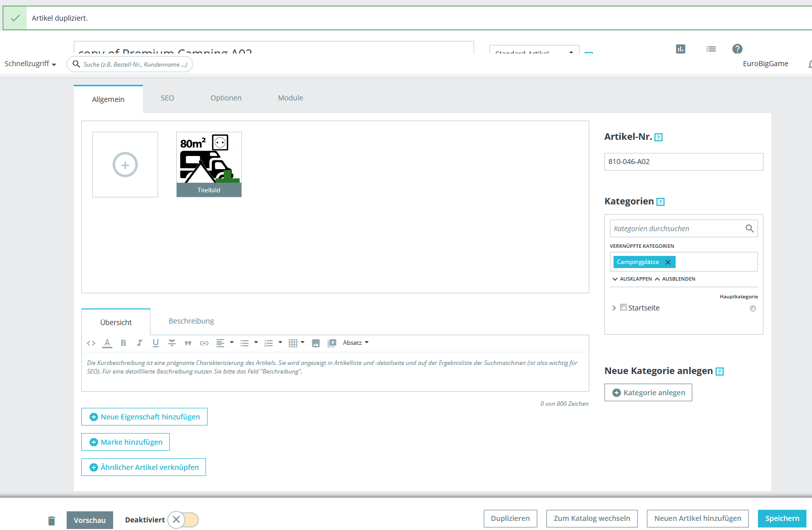The image size is (812, 530).
Task: Select Startseite as Hauptkategorie radio button
Action: coord(753,308)
